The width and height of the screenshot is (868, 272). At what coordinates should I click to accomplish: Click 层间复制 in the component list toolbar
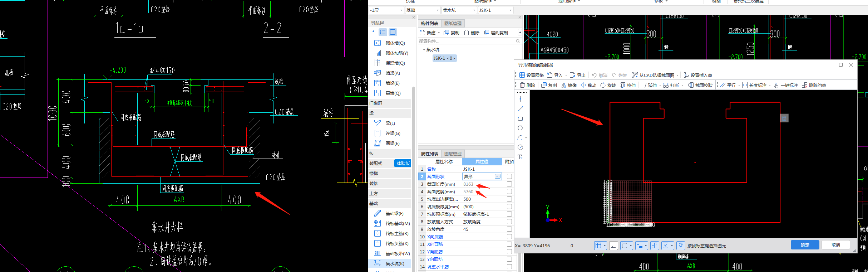click(x=496, y=33)
